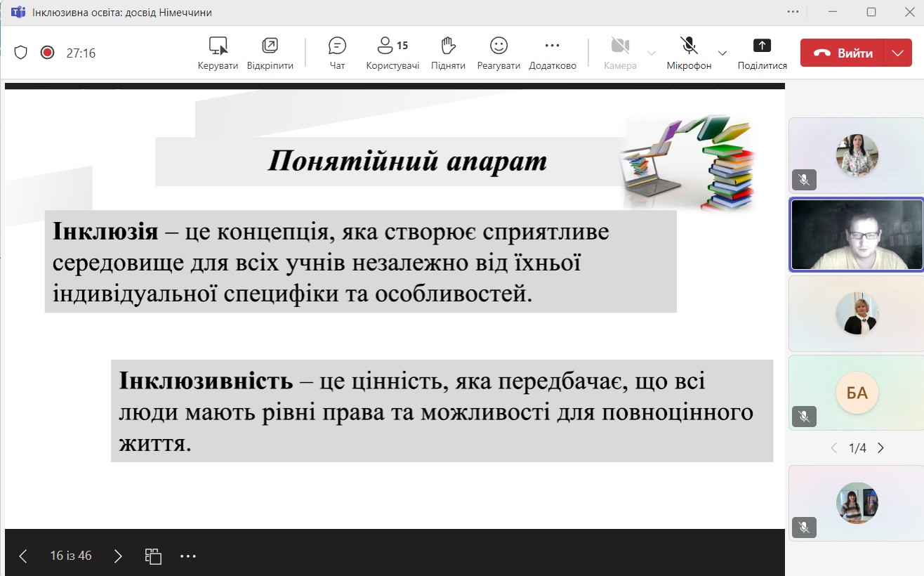
Task: Click the Teams app icon in title bar
Action: pyautogui.click(x=18, y=12)
